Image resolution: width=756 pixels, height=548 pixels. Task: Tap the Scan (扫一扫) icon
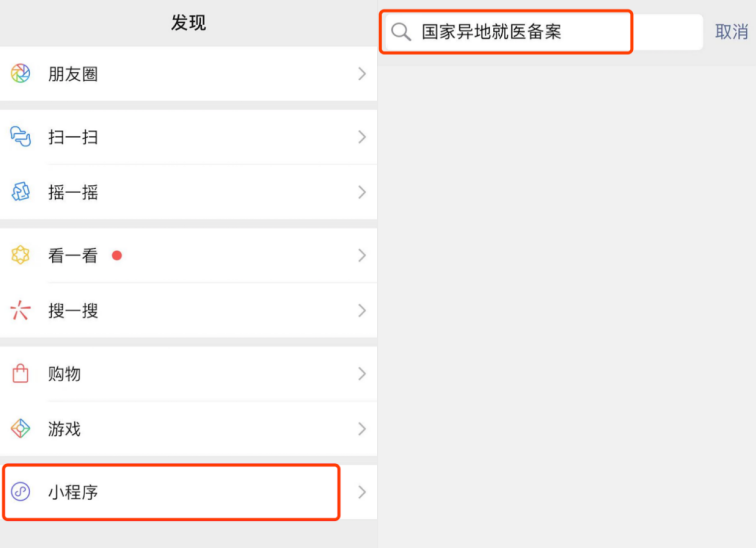coord(20,137)
